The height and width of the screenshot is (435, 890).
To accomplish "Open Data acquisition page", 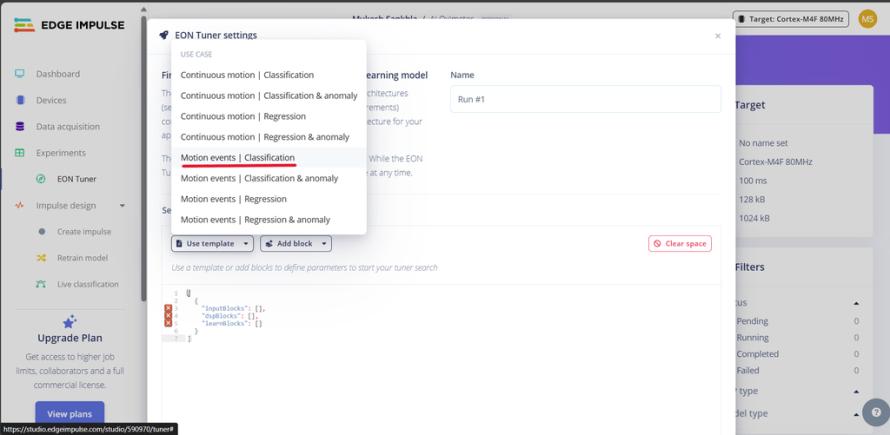I will (x=68, y=127).
